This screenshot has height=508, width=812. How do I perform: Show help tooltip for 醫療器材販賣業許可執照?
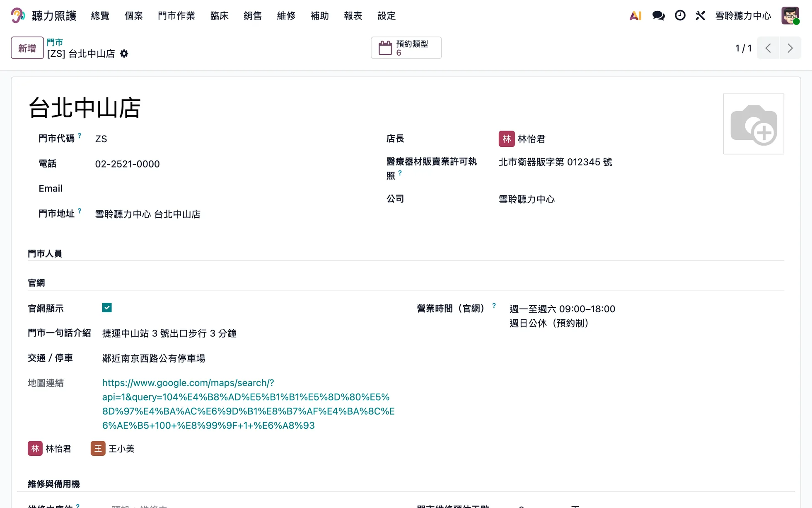(x=400, y=173)
